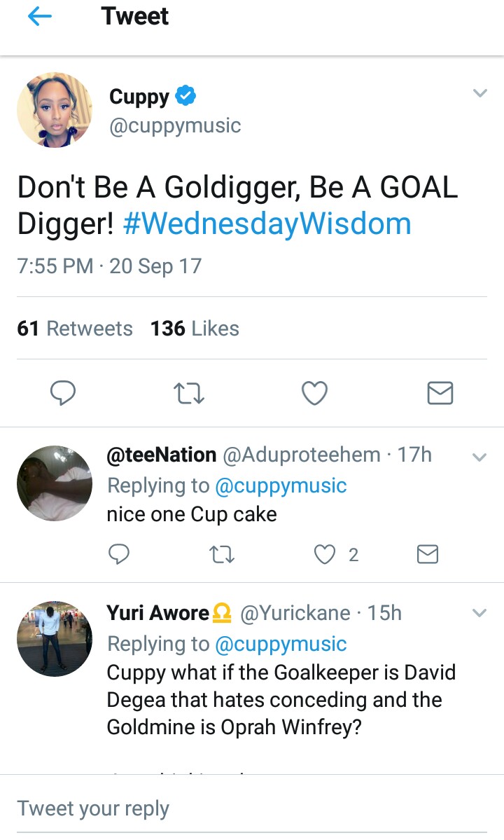Retweet the 'nice one Cup cake' reply
The width and height of the screenshot is (504, 840).
pyautogui.click(x=222, y=555)
